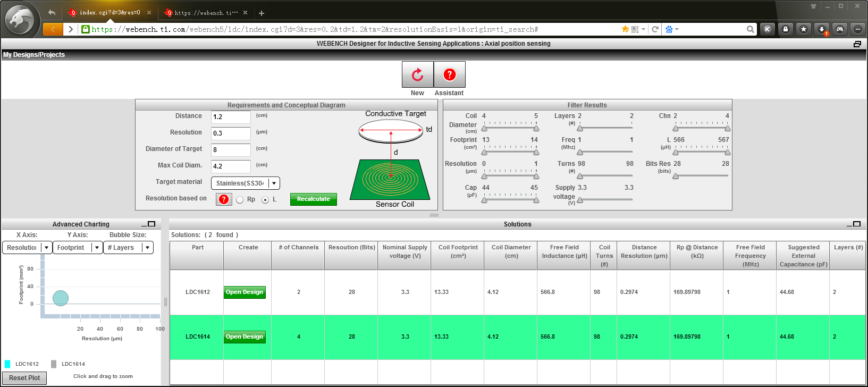Click the browser lion logo
This screenshot has width=868, height=387.
pos(20,20)
